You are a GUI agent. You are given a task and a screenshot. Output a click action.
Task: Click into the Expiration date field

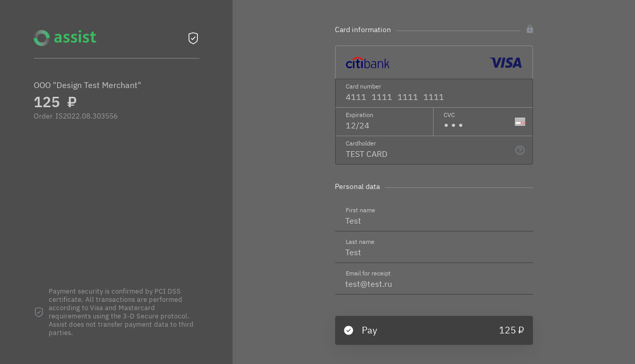click(x=383, y=126)
